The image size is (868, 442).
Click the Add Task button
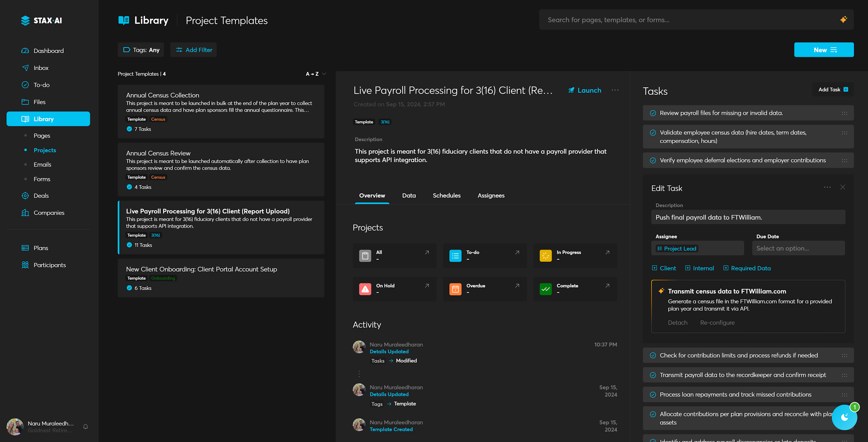coord(833,90)
